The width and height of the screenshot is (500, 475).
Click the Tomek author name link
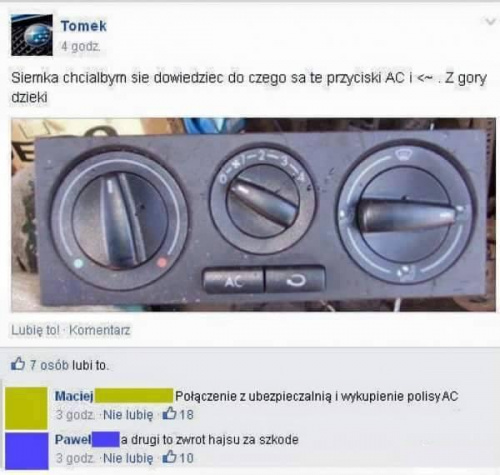point(84,26)
